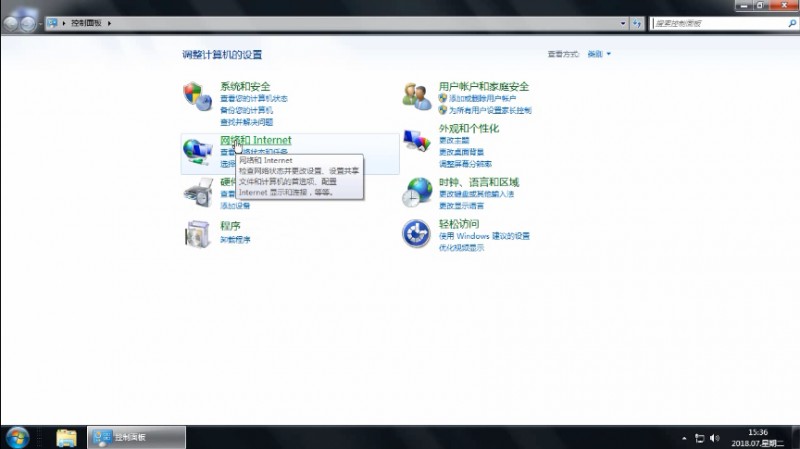Viewport: 800px width, 449px height.
Task: Expand the breadcrumb arrow after 控制面板
Action: coord(109,23)
